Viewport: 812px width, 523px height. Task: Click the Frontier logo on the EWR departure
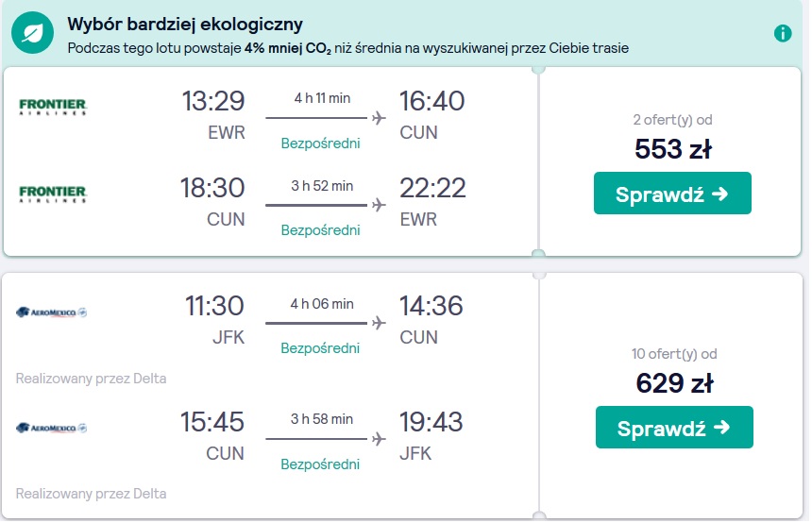(x=53, y=107)
